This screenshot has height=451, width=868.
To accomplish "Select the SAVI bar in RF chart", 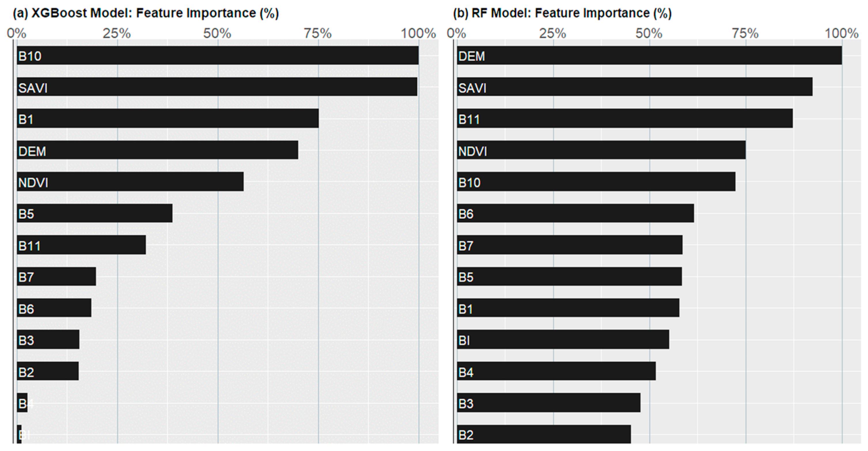I will 634,87.
